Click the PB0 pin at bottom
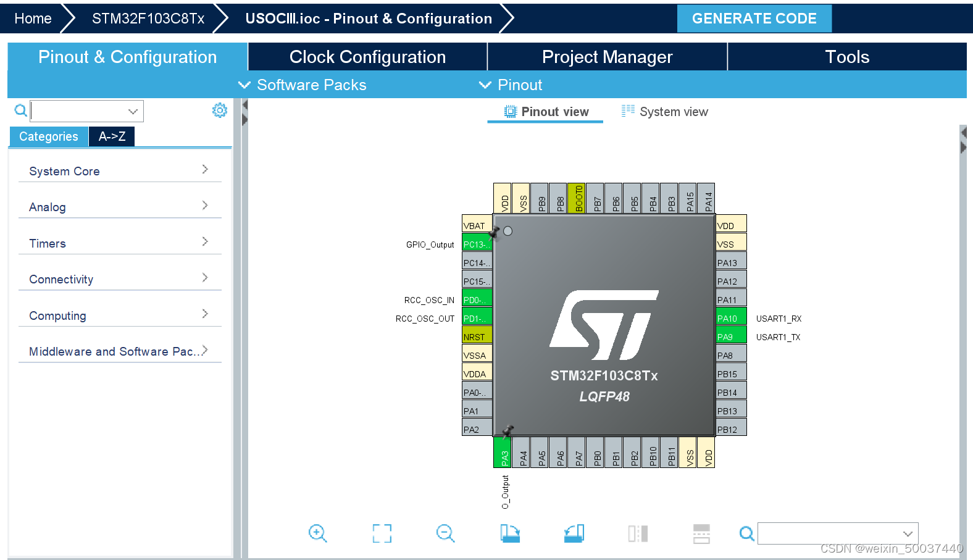 click(x=595, y=452)
